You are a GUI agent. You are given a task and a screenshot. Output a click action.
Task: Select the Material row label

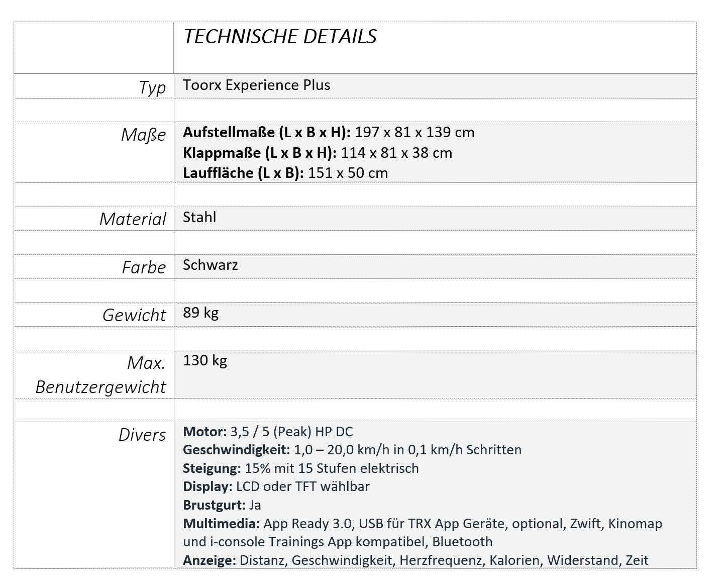click(x=133, y=219)
